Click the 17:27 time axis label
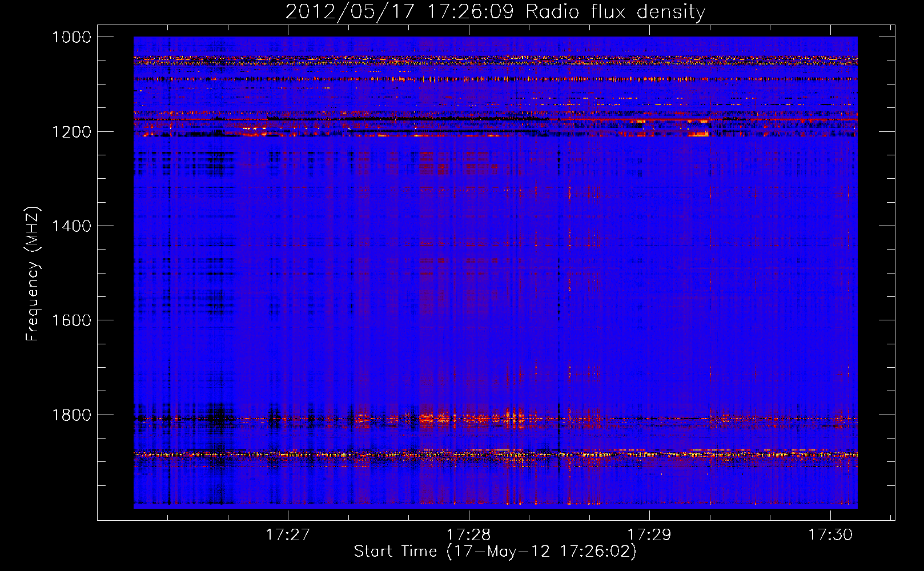Screen dimensions: 924x571 (x=288, y=535)
